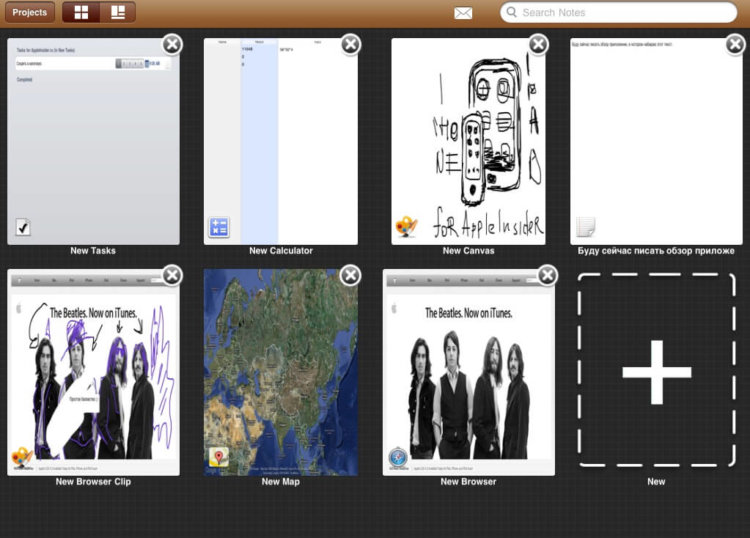Delete the New Canvas note
750x538 pixels.
[538, 44]
